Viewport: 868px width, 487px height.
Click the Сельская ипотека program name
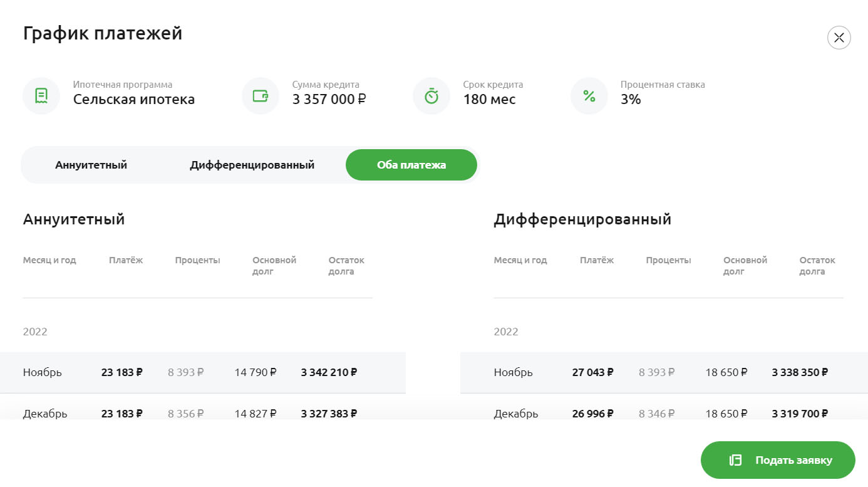pos(134,99)
